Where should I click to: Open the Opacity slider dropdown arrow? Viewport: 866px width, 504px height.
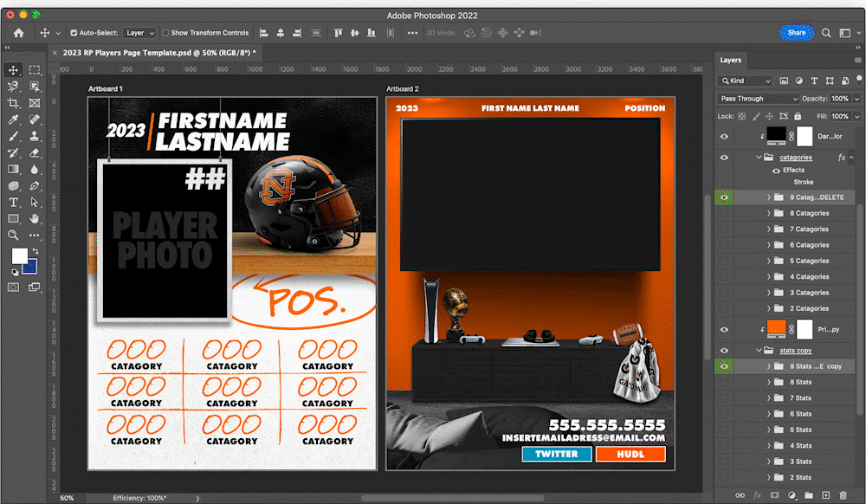857,99
